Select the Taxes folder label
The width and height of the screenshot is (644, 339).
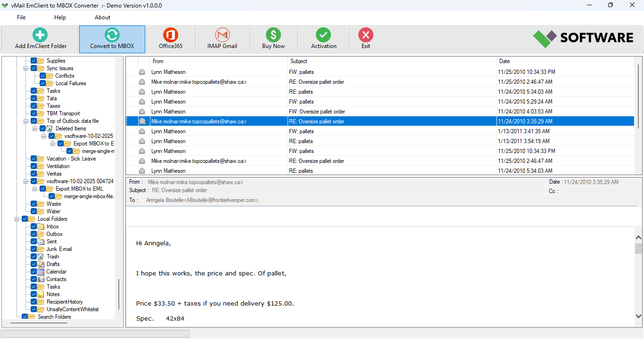pos(53,106)
